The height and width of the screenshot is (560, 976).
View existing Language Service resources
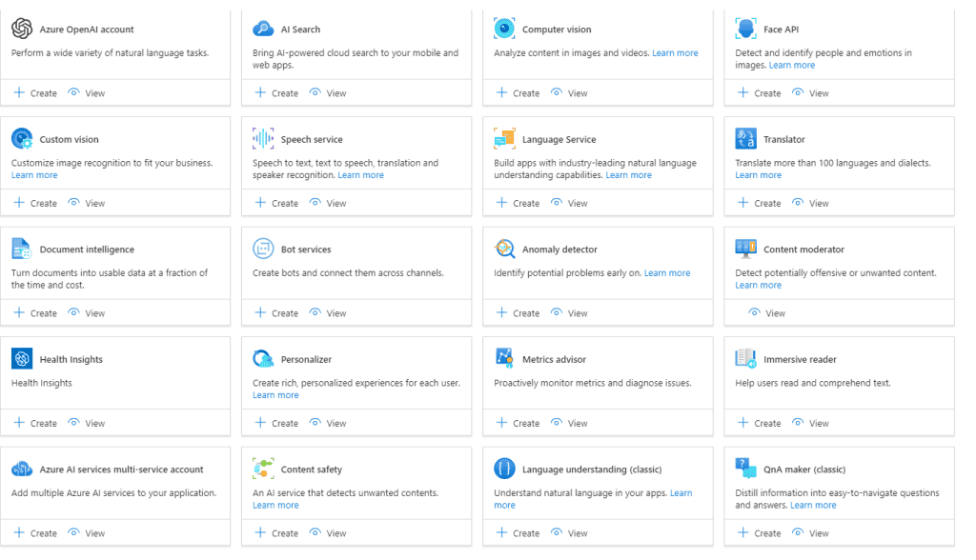tap(569, 203)
